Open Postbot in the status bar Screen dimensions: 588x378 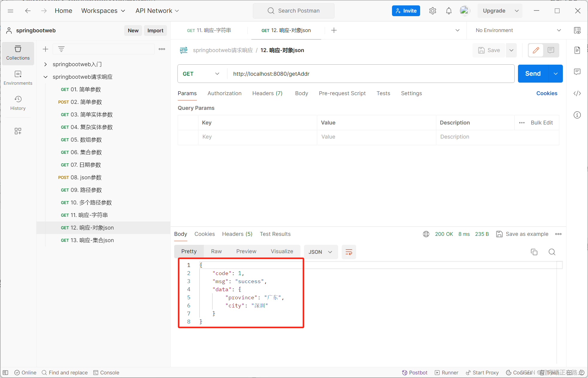coord(415,373)
